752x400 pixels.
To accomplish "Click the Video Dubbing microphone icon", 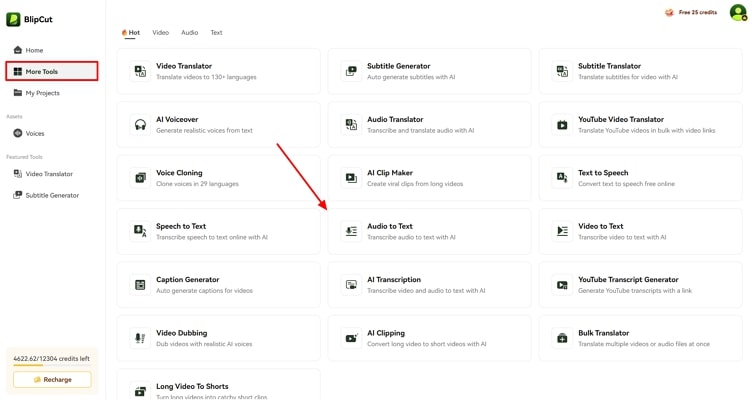I will click(140, 338).
